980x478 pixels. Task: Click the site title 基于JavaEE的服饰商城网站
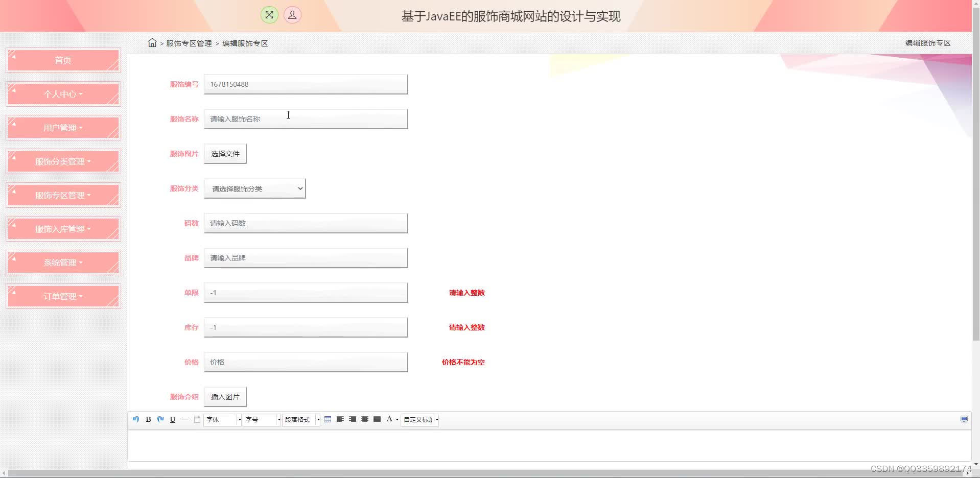pos(511,16)
